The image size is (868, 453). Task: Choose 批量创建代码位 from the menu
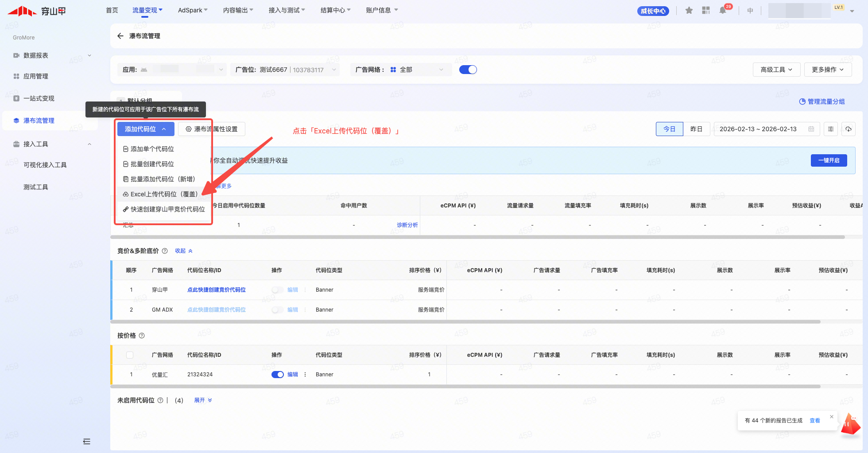tap(152, 164)
